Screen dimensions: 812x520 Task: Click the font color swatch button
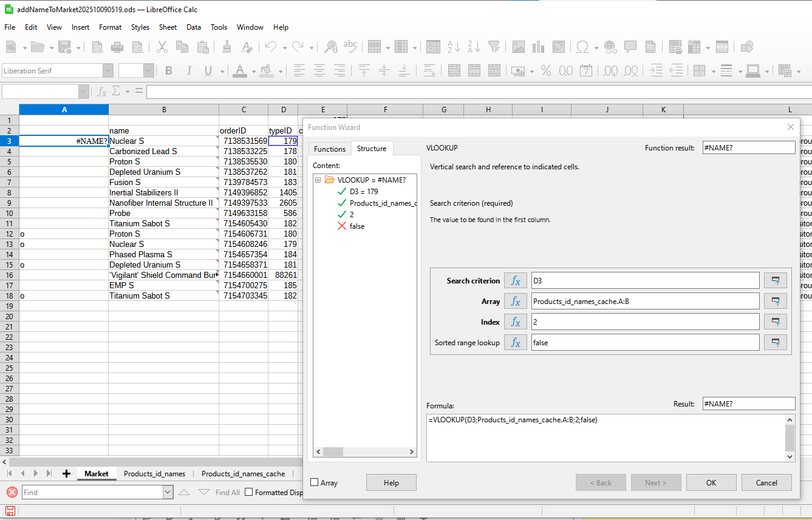239,71
